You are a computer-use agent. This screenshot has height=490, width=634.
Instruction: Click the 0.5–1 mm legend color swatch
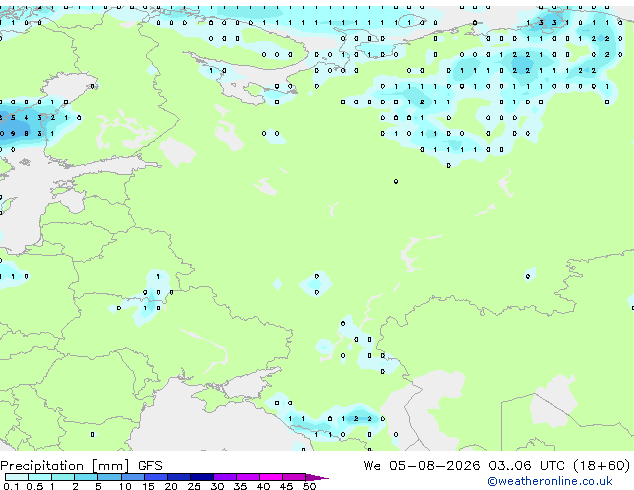pos(40,477)
